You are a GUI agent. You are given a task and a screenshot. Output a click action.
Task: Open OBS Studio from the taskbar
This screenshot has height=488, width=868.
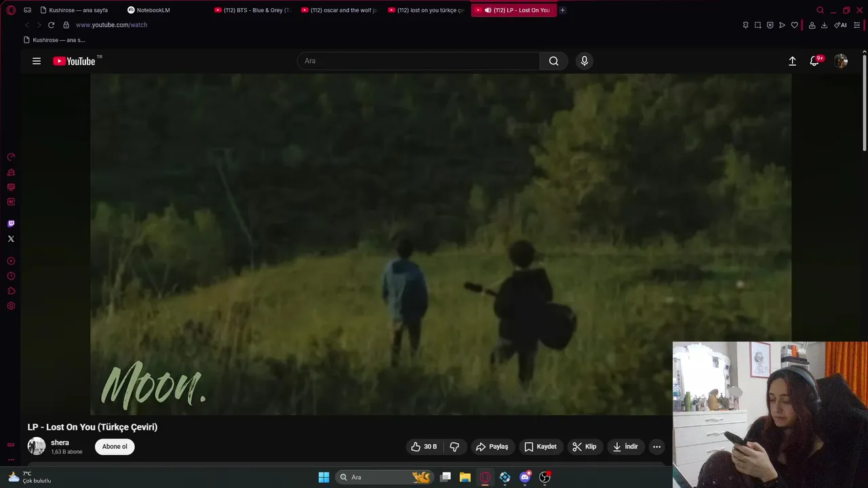click(545, 477)
